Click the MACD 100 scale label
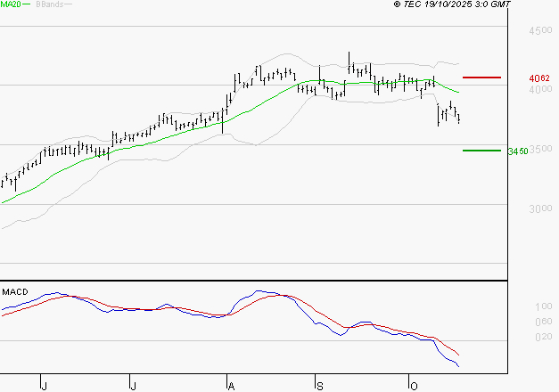559x392 pixels. 544,306
